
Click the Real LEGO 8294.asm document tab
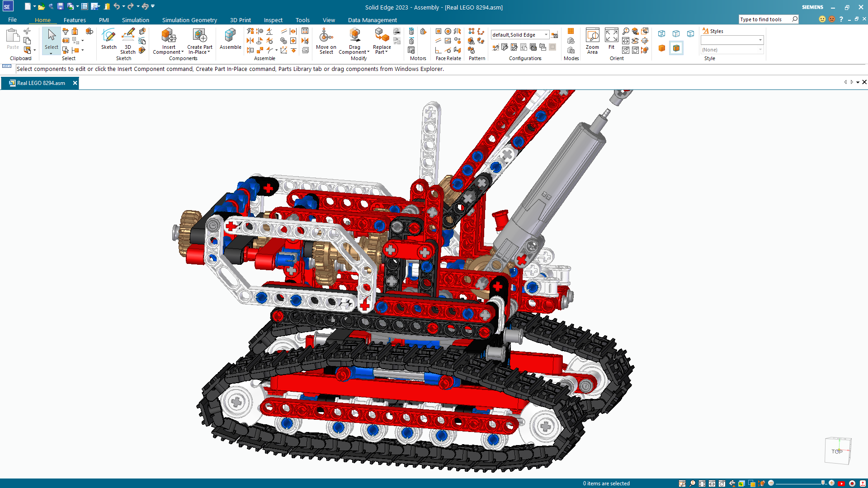coord(41,83)
